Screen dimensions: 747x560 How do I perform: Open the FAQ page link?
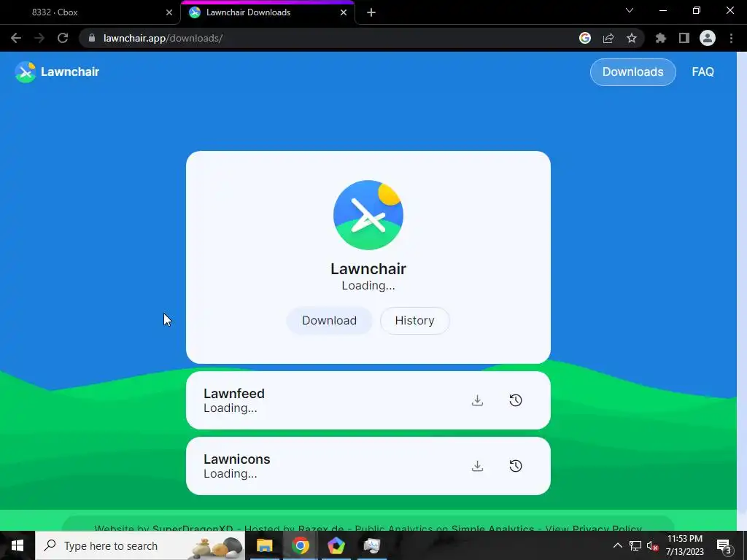[703, 72]
